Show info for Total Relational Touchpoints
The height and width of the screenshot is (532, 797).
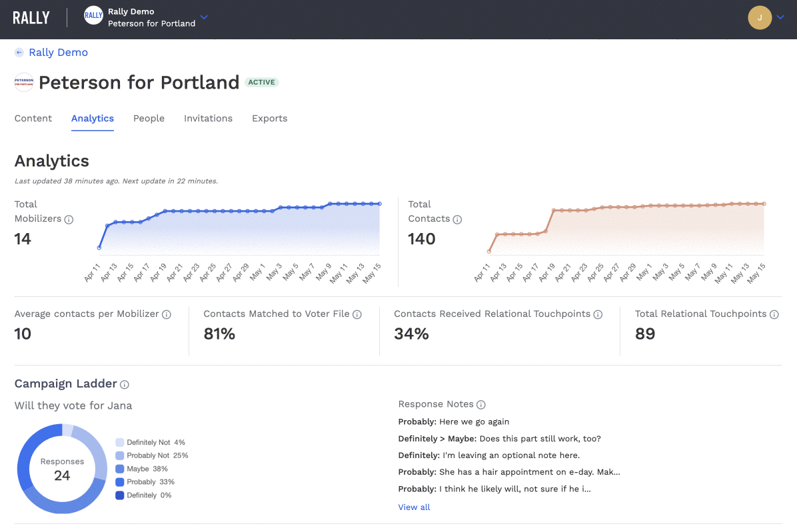(774, 315)
